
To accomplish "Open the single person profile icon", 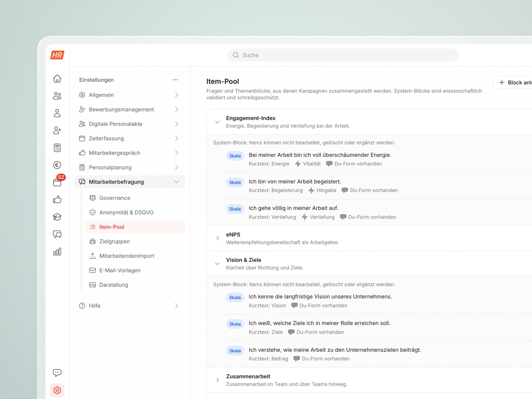I will point(57,113).
